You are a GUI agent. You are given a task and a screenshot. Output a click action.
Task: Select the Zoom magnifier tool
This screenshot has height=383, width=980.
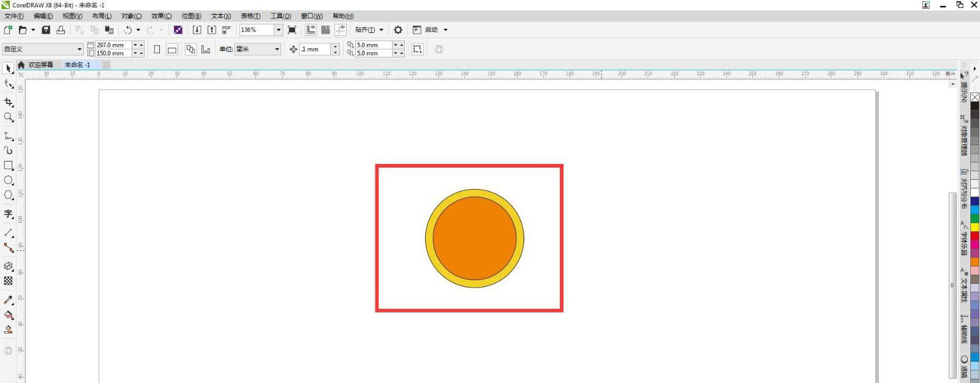[9, 117]
